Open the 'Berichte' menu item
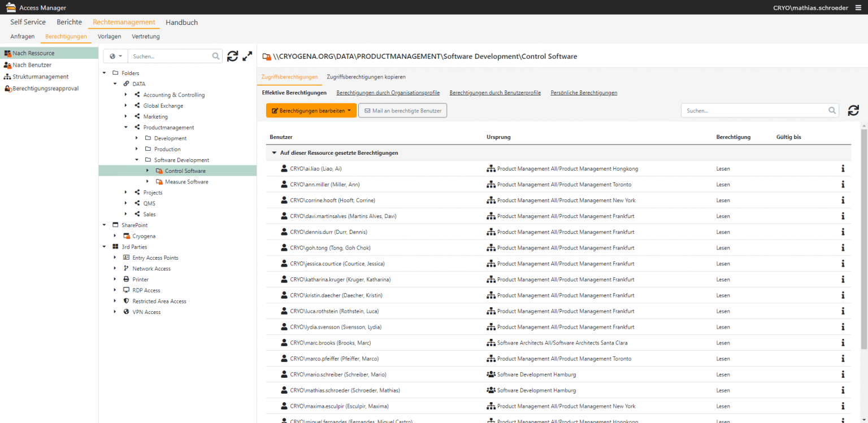 pos(69,21)
